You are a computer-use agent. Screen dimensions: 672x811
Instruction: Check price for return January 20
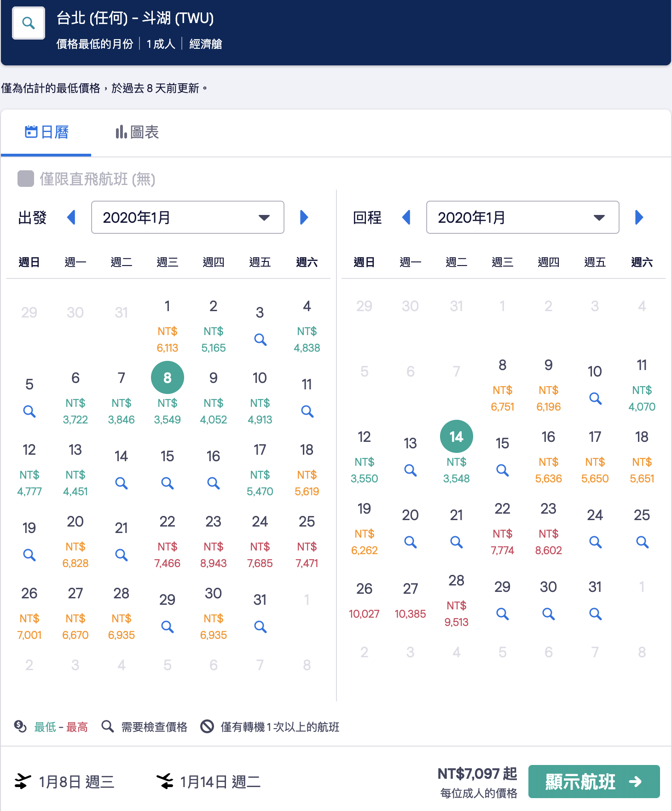click(411, 542)
